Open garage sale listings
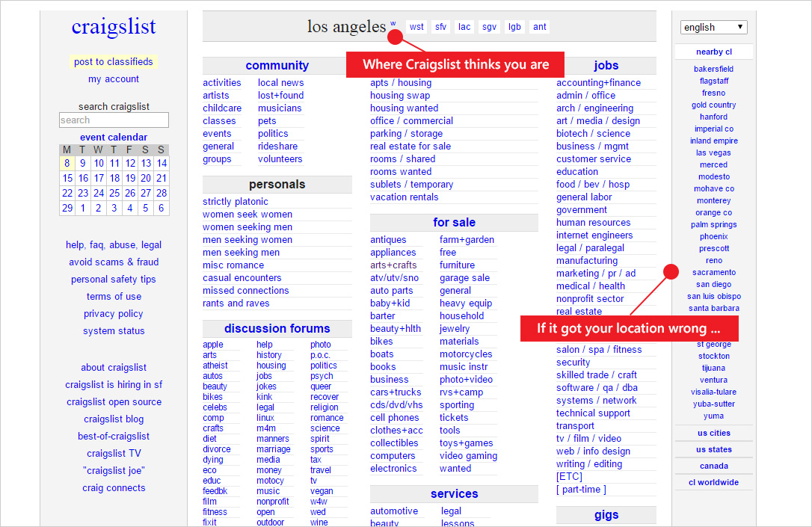This screenshot has width=812, height=527. pyautogui.click(x=464, y=278)
